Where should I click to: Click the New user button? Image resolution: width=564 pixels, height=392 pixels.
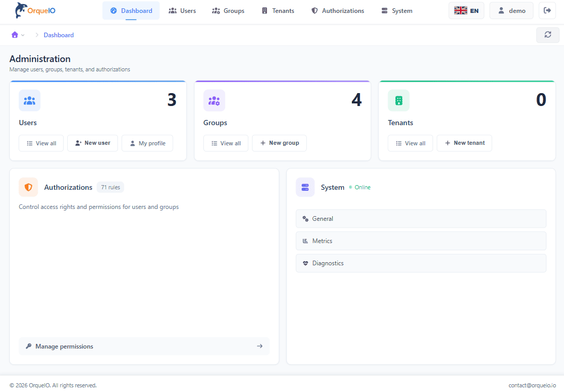(93, 143)
